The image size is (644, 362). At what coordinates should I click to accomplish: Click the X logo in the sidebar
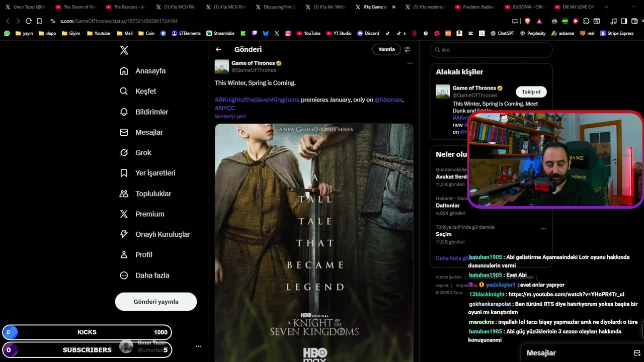(124, 50)
